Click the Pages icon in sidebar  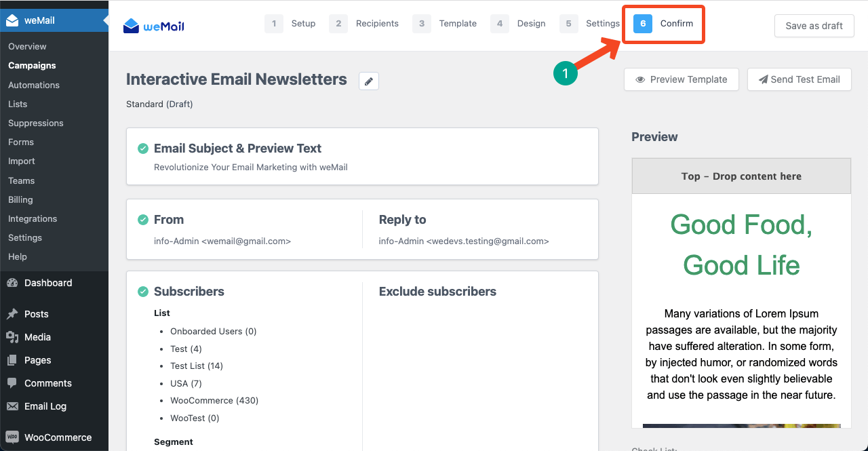(12, 360)
